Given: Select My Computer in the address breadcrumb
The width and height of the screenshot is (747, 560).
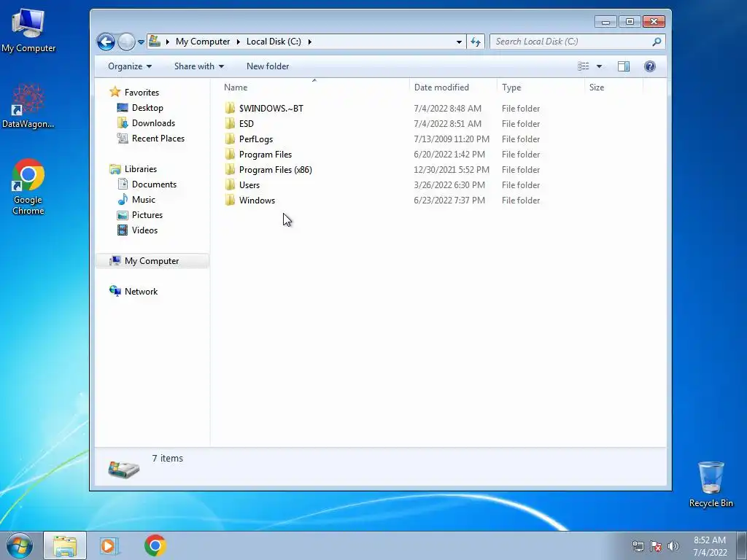Looking at the screenshot, I should pos(203,42).
